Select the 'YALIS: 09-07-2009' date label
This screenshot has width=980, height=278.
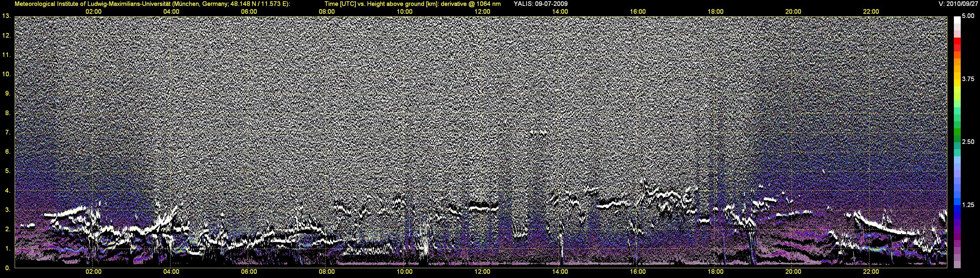point(540,4)
